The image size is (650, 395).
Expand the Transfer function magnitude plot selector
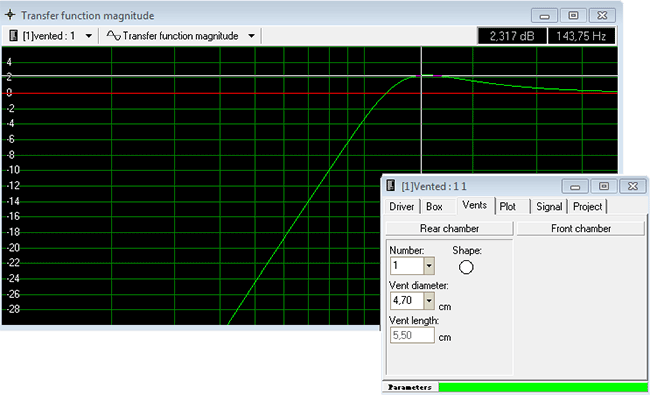click(251, 36)
